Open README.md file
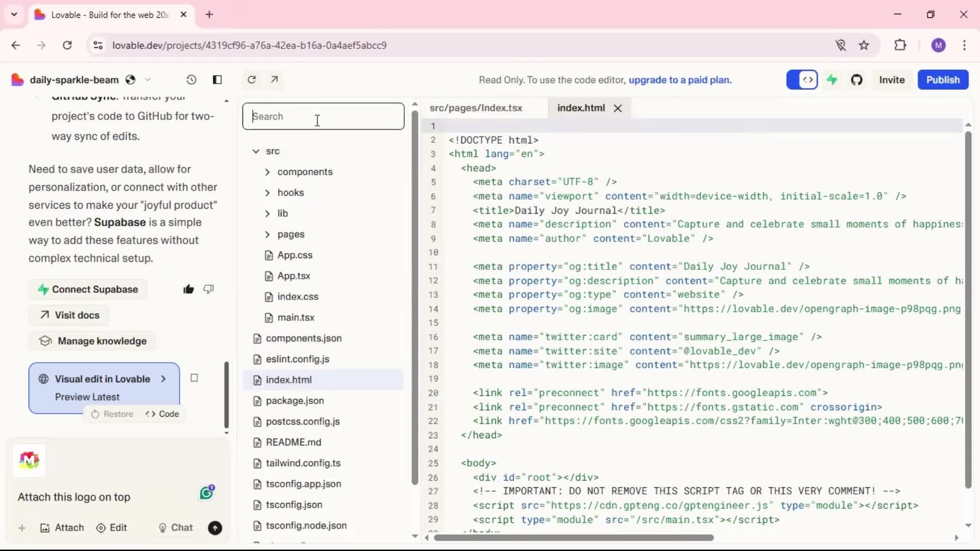This screenshot has height=551, width=980. [x=293, y=442]
